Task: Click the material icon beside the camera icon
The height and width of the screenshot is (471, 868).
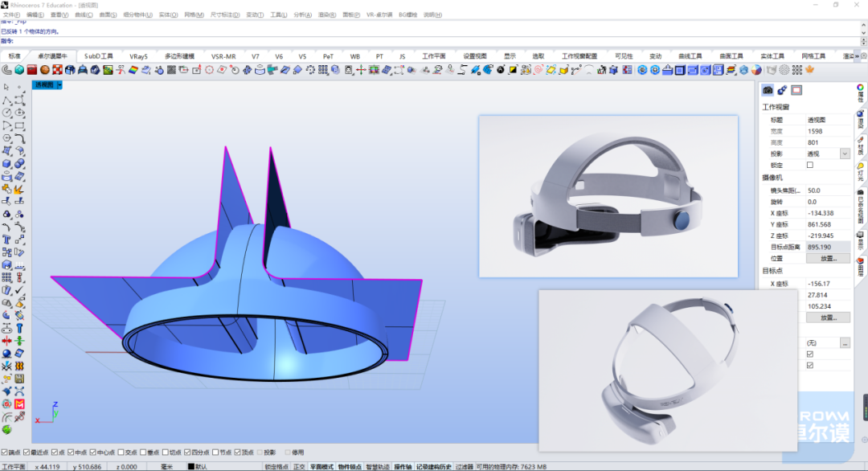Action: [782, 90]
